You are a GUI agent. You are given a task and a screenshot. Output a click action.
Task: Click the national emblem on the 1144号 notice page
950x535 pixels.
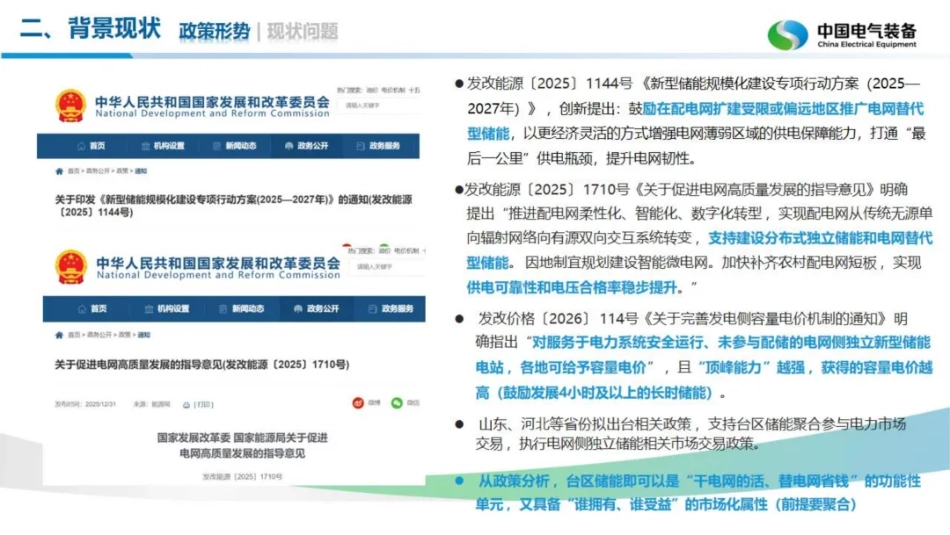(70, 105)
